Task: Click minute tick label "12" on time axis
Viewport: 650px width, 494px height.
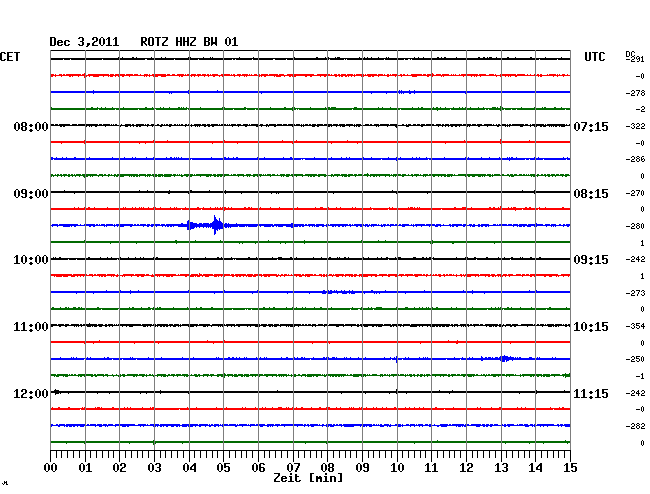Action: (x=466, y=468)
